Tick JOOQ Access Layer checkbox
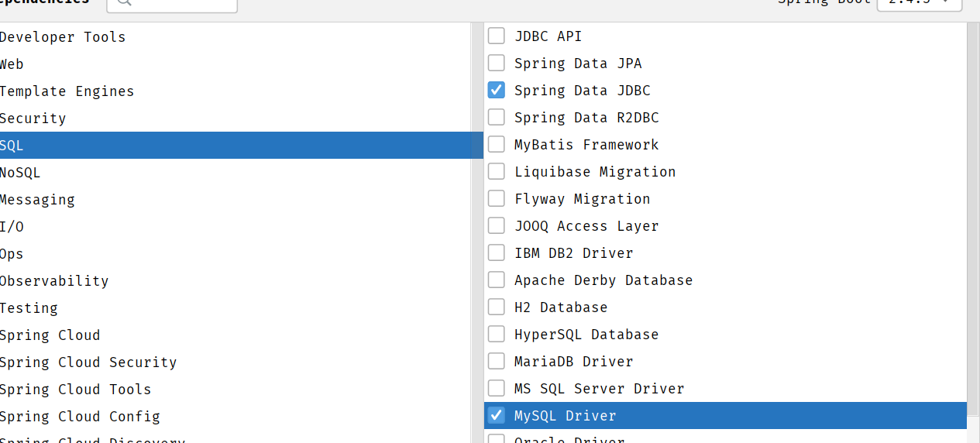This screenshot has width=980, height=443. 497,225
